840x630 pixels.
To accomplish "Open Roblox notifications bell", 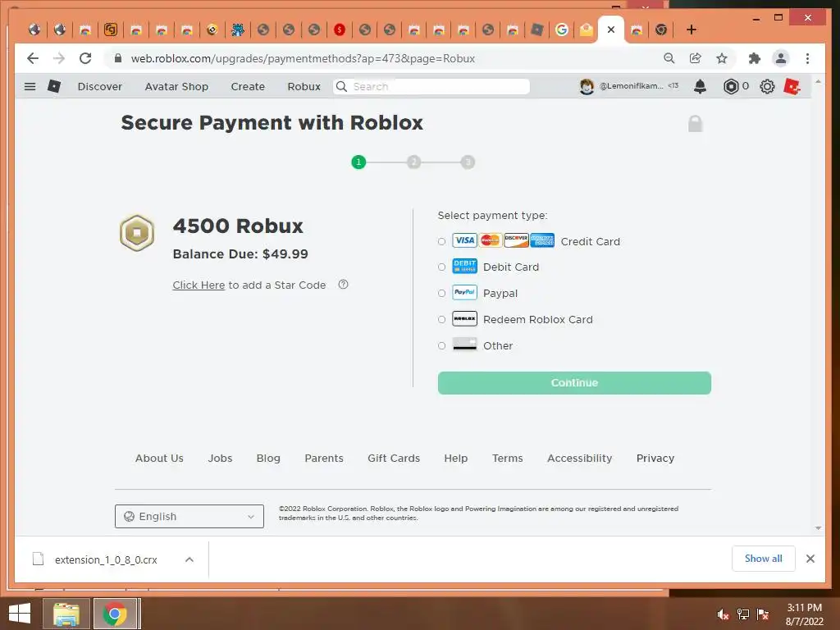I will pyautogui.click(x=700, y=86).
